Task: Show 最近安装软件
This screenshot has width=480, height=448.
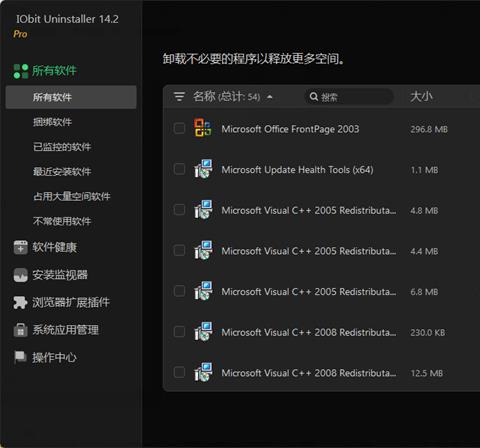Action: 62,172
